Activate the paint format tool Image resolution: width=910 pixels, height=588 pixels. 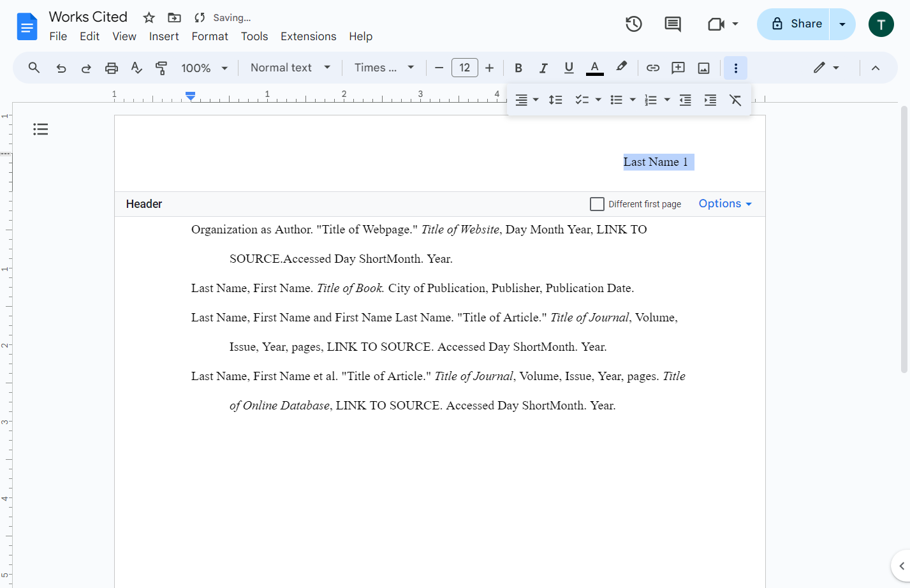(161, 68)
